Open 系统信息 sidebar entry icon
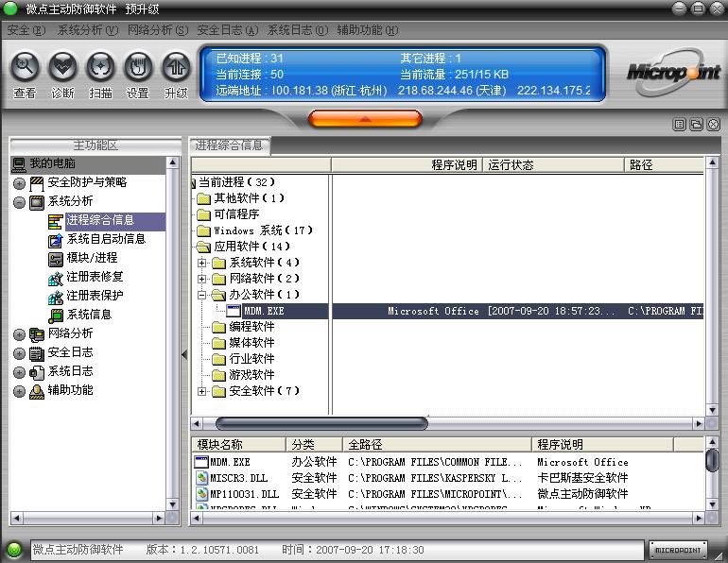 55,316
